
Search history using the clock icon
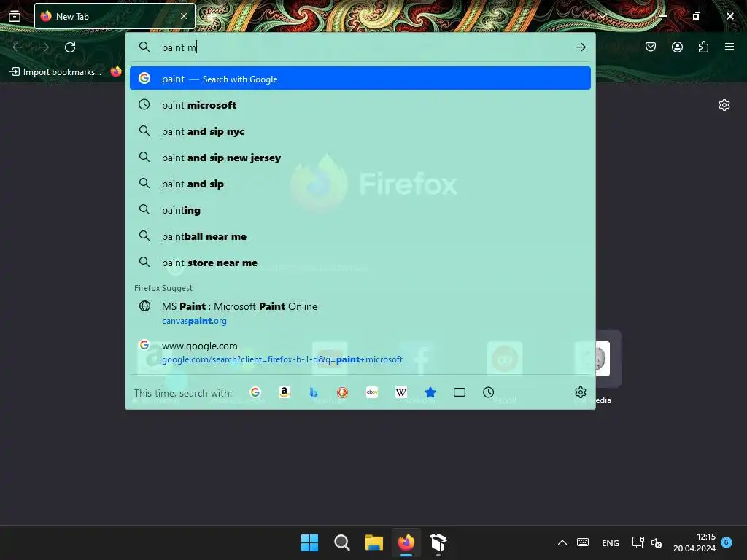(x=488, y=392)
